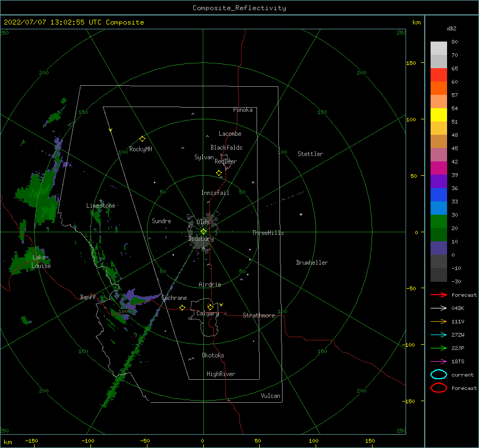479x448 pixels.
Task: Click the Limestone label
Action: pos(101,206)
